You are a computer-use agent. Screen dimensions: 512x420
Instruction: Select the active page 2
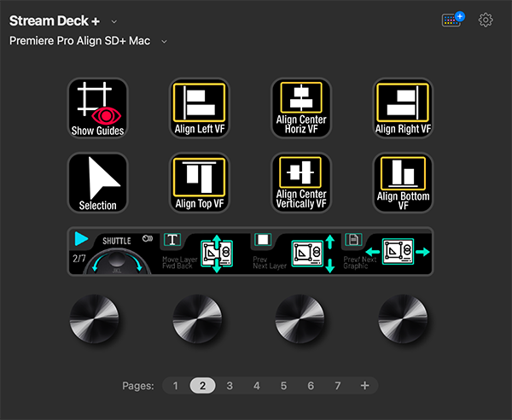coord(203,386)
